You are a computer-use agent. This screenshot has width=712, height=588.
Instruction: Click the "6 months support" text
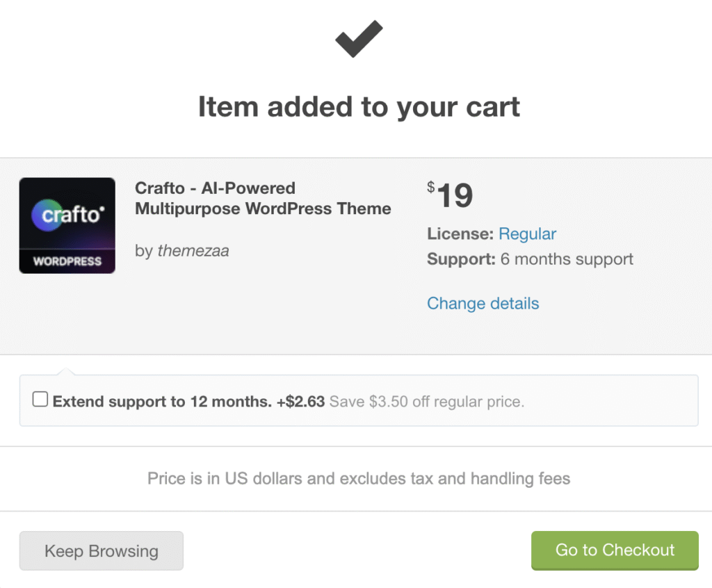click(x=567, y=259)
